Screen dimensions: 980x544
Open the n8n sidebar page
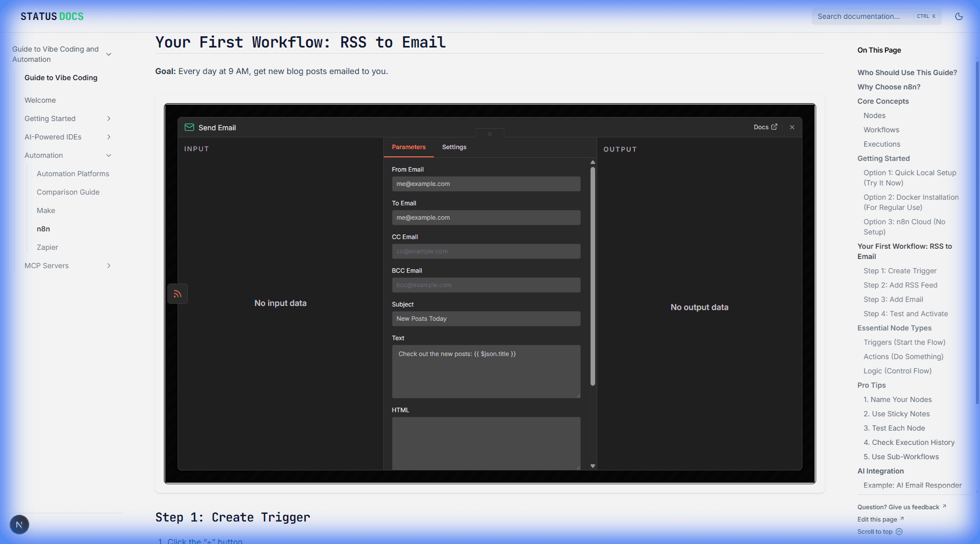coord(43,229)
